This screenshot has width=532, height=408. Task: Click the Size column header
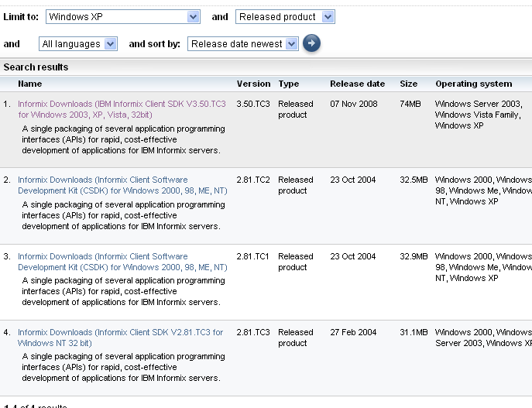click(409, 84)
